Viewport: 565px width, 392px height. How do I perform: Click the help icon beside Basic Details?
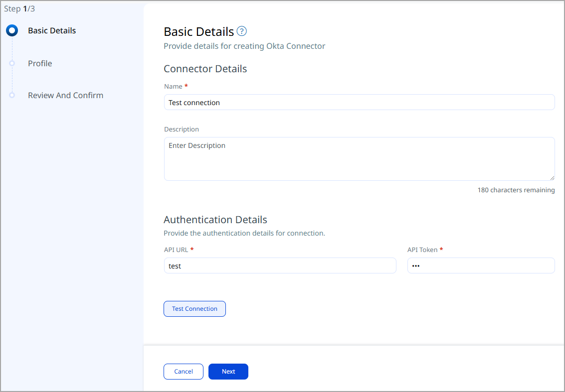[x=242, y=31]
